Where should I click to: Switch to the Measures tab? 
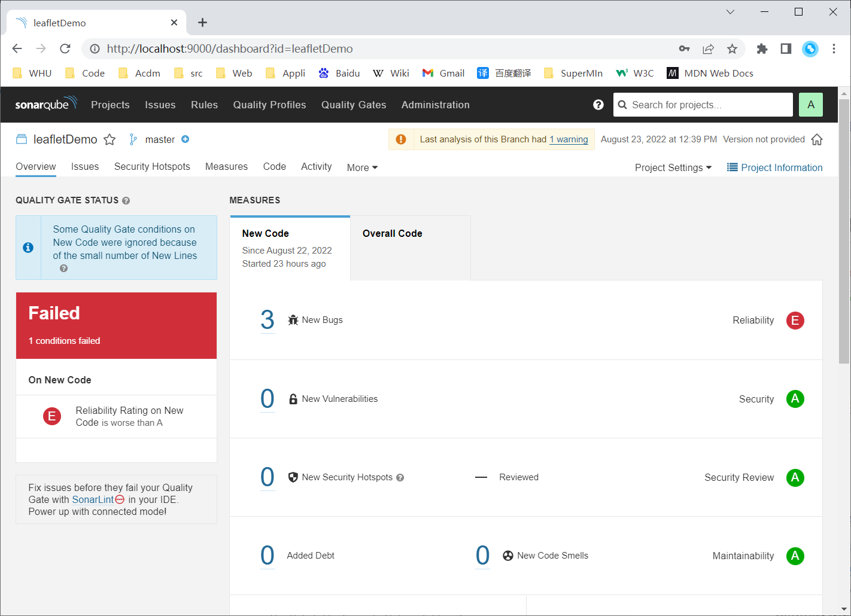(x=226, y=167)
